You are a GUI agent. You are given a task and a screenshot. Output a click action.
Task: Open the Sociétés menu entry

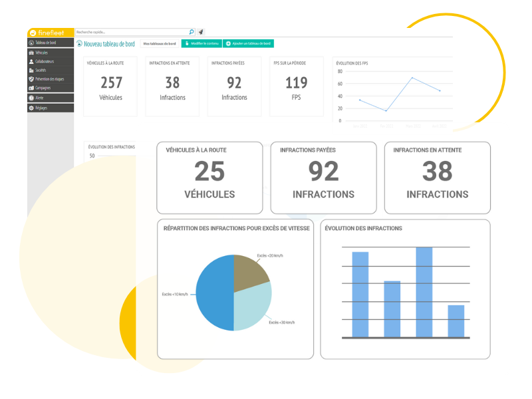tap(41, 70)
